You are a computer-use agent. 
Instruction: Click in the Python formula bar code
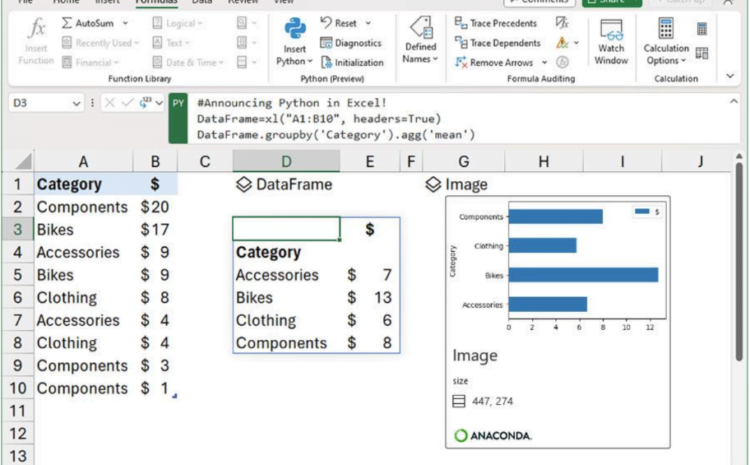coord(336,119)
